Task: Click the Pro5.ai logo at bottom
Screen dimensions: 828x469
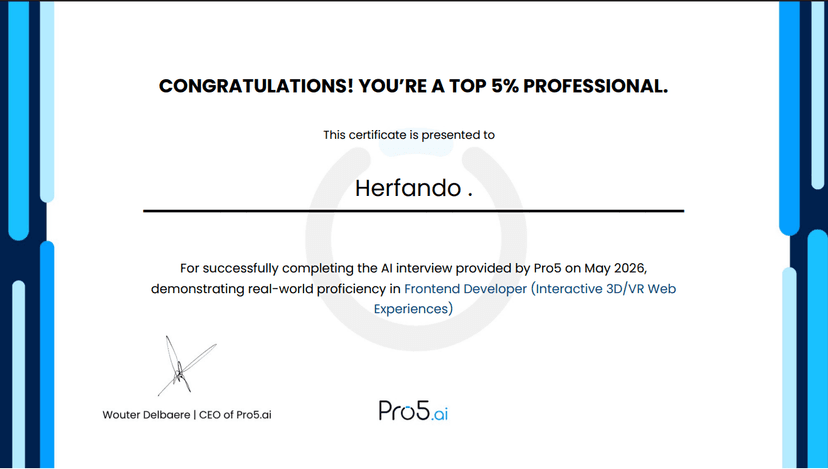Action: point(413,410)
